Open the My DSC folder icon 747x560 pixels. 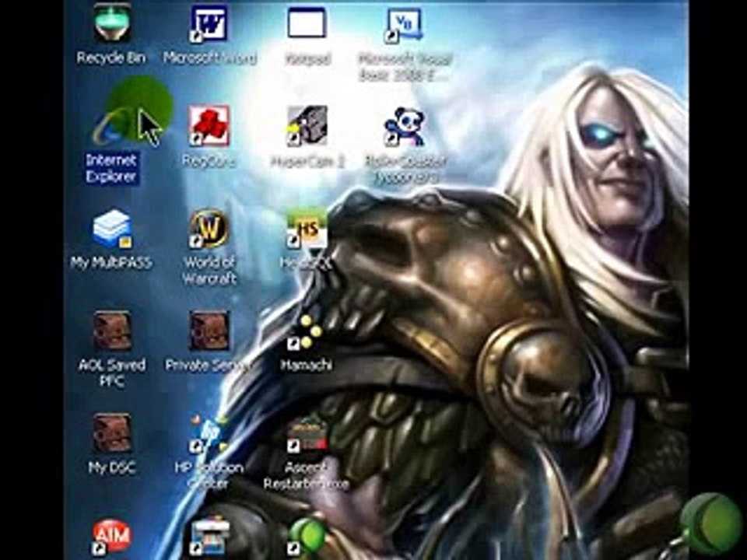[x=112, y=433]
